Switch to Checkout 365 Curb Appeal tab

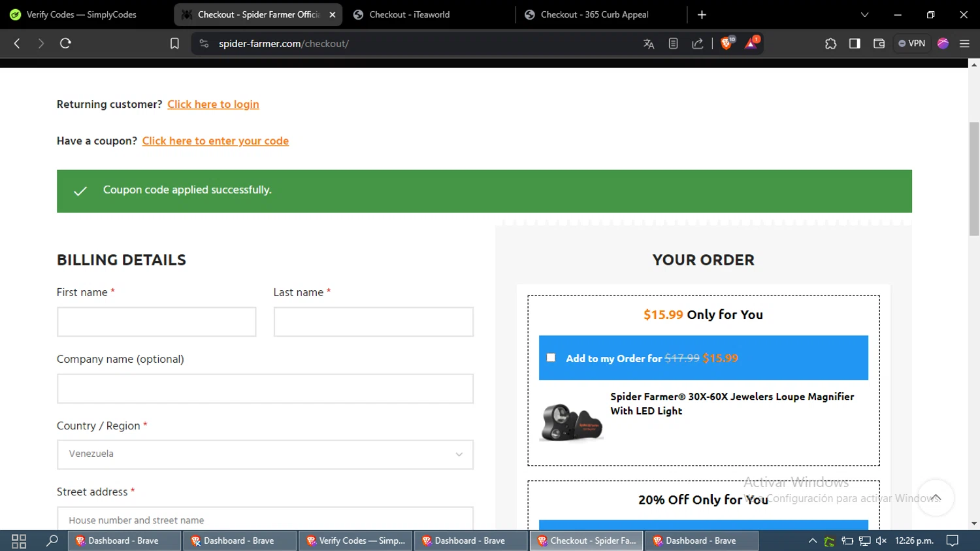tap(595, 14)
